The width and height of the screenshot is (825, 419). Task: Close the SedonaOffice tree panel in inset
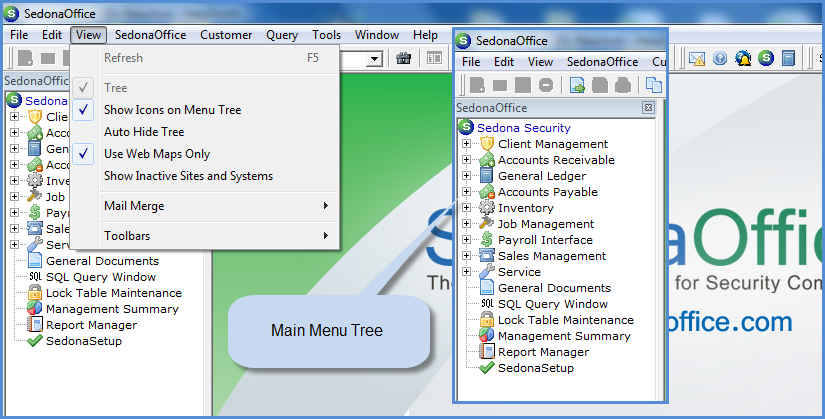click(648, 108)
